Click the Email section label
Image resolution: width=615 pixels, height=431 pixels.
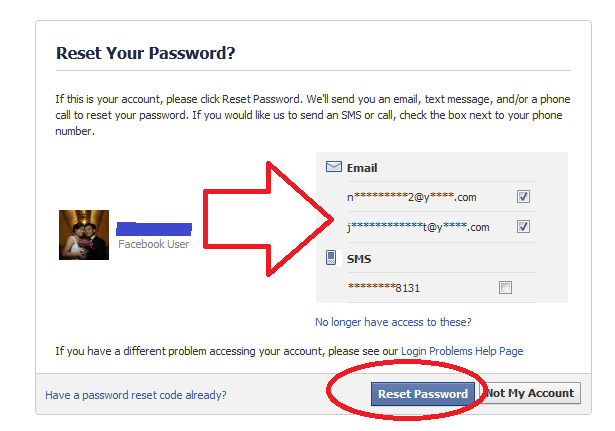pyautogui.click(x=362, y=168)
